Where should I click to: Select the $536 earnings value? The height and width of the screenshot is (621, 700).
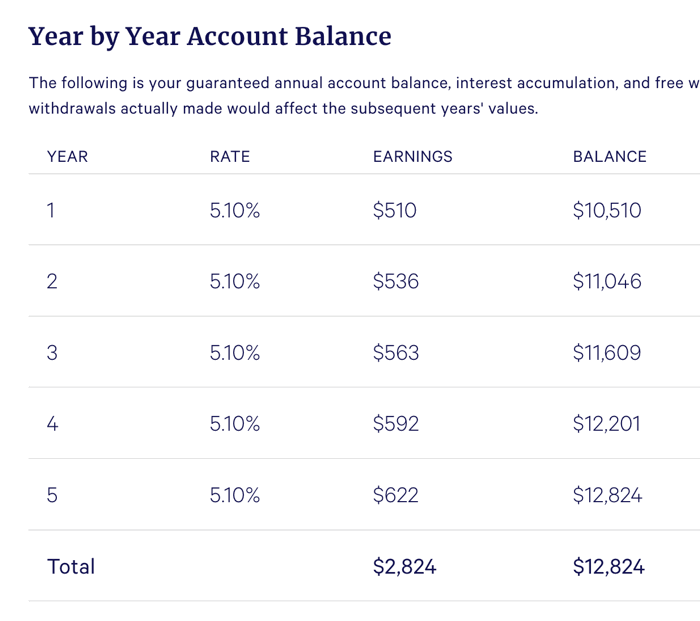pos(396,282)
